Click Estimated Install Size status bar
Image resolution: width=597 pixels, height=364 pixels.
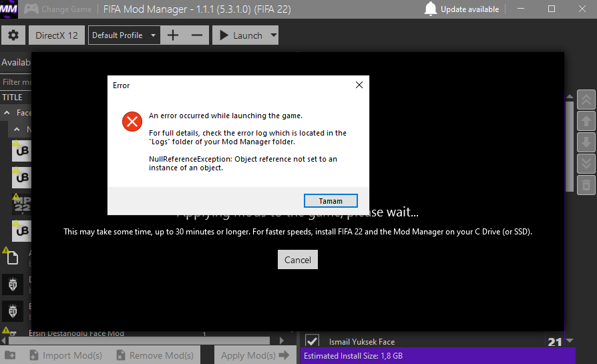tap(438, 355)
